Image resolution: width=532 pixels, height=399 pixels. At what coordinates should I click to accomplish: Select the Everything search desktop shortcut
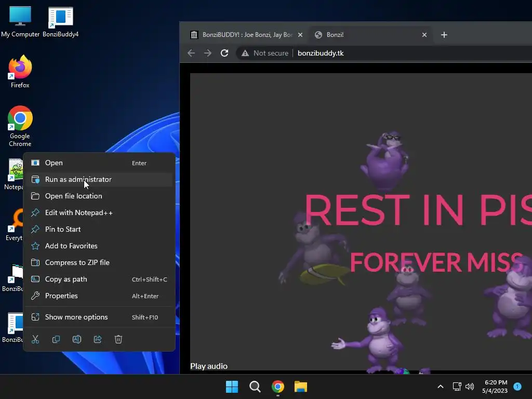[x=14, y=224]
